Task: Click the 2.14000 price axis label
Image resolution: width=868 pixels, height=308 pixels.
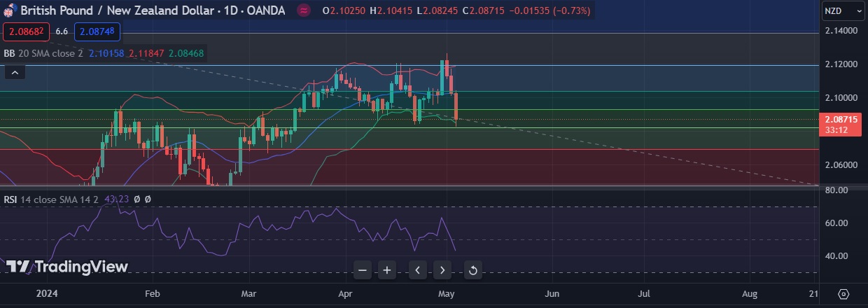Action: 841,31
